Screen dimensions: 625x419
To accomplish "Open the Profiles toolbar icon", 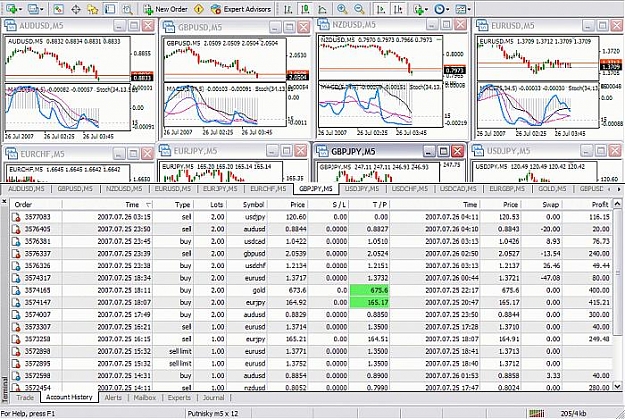I will [x=34, y=9].
